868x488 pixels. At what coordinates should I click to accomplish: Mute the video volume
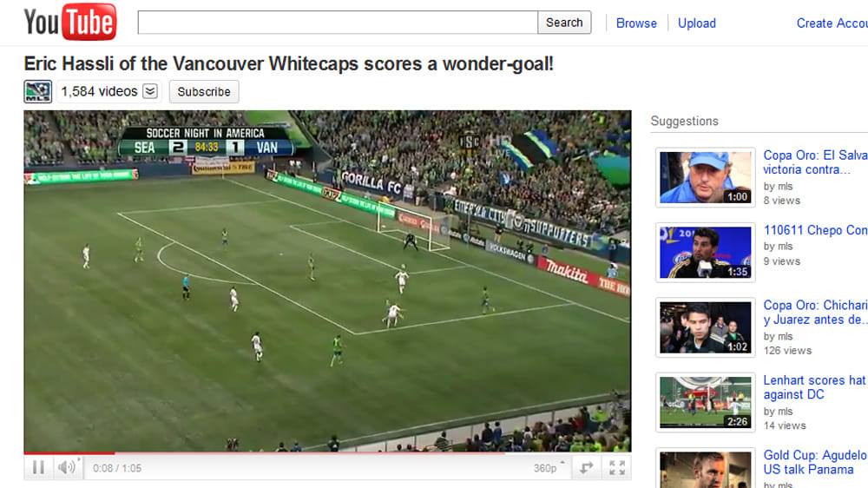(x=68, y=467)
